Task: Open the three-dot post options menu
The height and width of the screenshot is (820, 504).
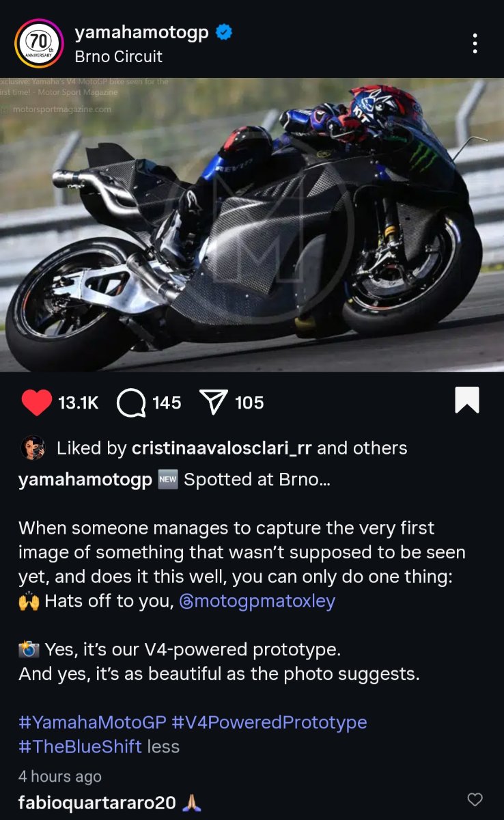Action: click(475, 44)
